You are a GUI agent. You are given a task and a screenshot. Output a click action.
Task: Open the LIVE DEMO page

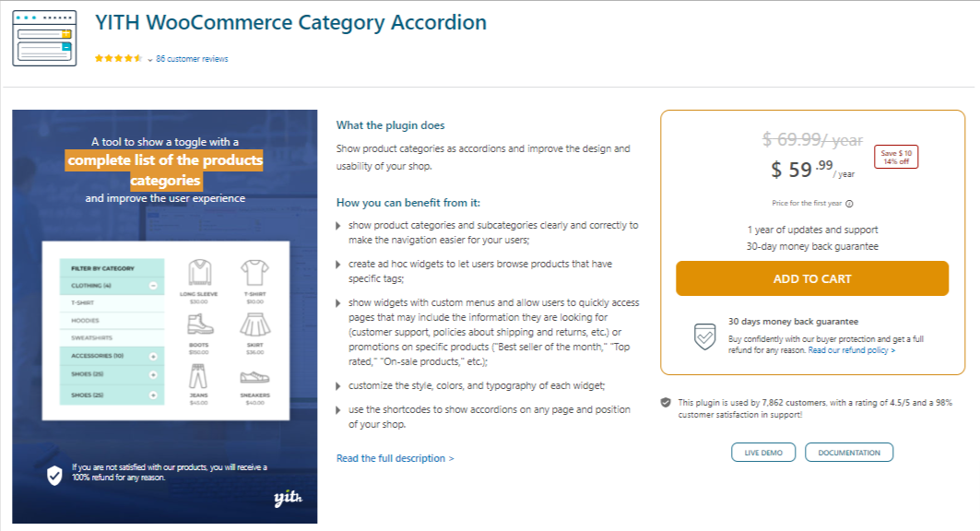click(x=762, y=452)
